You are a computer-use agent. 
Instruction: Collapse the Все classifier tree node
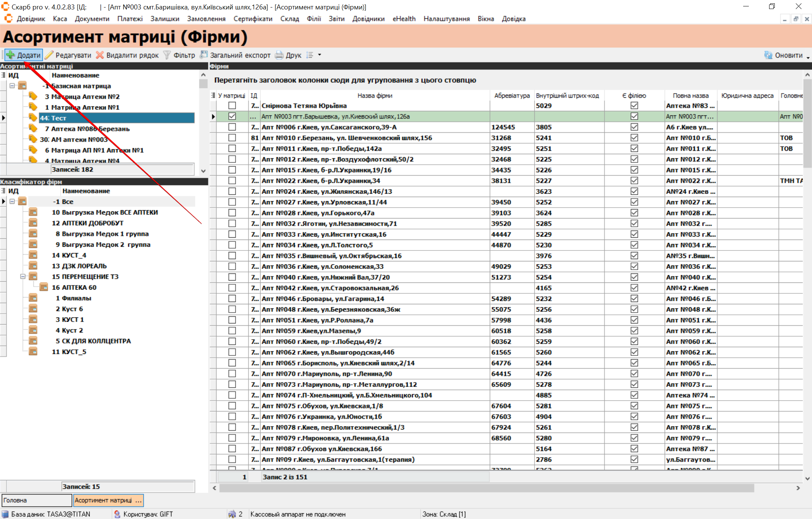pyautogui.click(x=12, y=202)
